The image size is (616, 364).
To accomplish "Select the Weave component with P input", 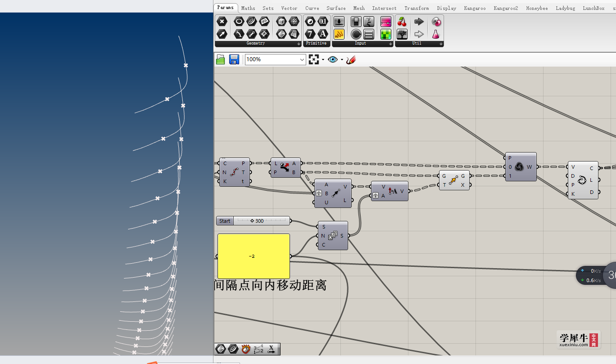I will click(x=521, y=166).
